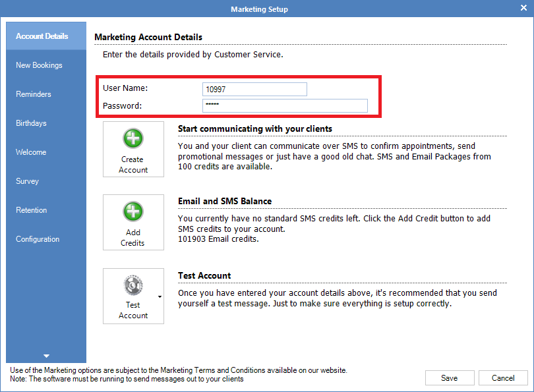Focus the Password input field
The image size is (534, 392).
coord(285,105)
